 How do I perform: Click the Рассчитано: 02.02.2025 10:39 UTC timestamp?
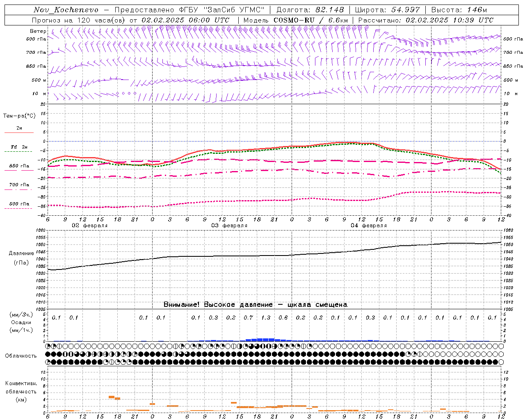click(426, 20)
